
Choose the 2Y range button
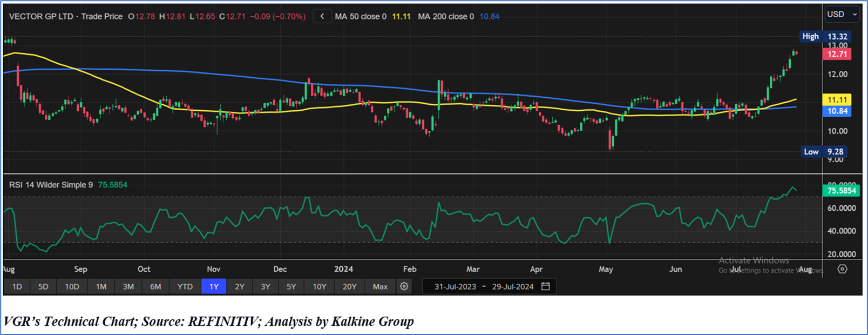(240, 286)
